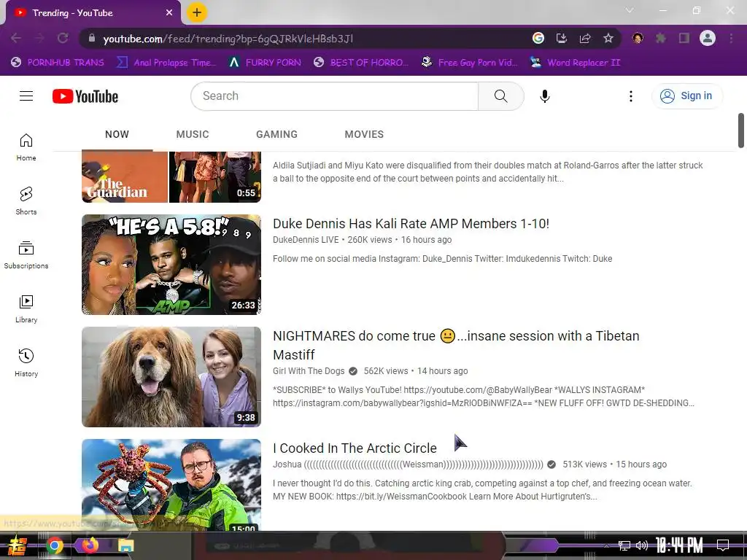Screen dimensions: 747x560
Task: Open the Start menu on taskbar
Action: (x=16, y=545)
